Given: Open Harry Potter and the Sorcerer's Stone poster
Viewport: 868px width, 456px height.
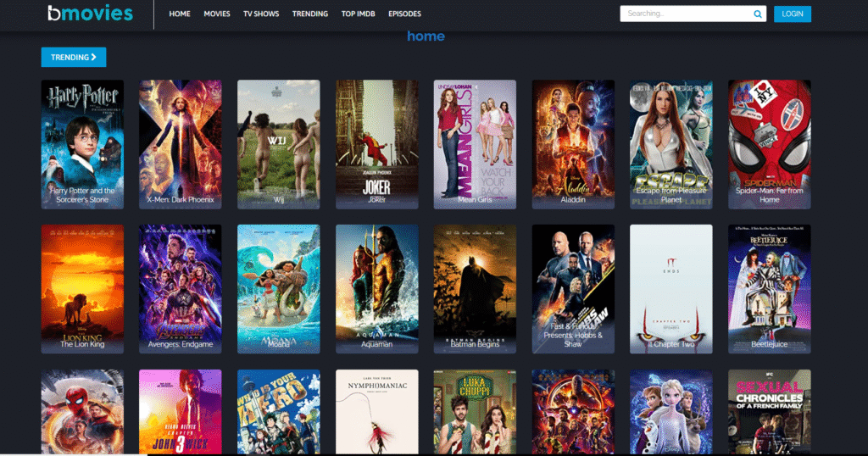Looking at the screenshot, I should 82,144.
